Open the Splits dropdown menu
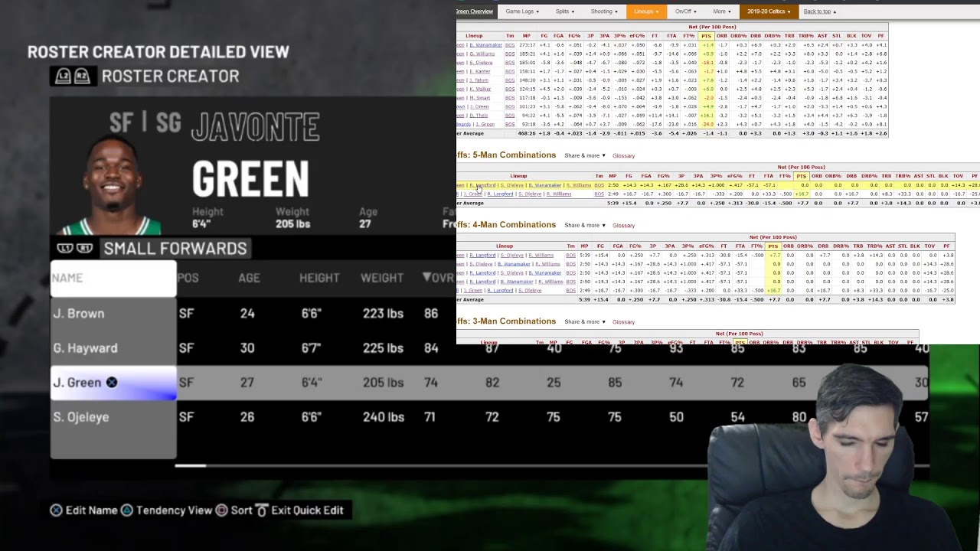The width and height of the screenshot is (980, 551). click(565, 11)
